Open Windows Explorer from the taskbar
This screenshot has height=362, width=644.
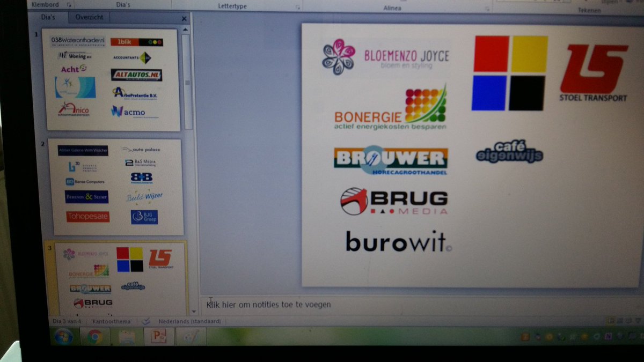click(x=127, y=337)
